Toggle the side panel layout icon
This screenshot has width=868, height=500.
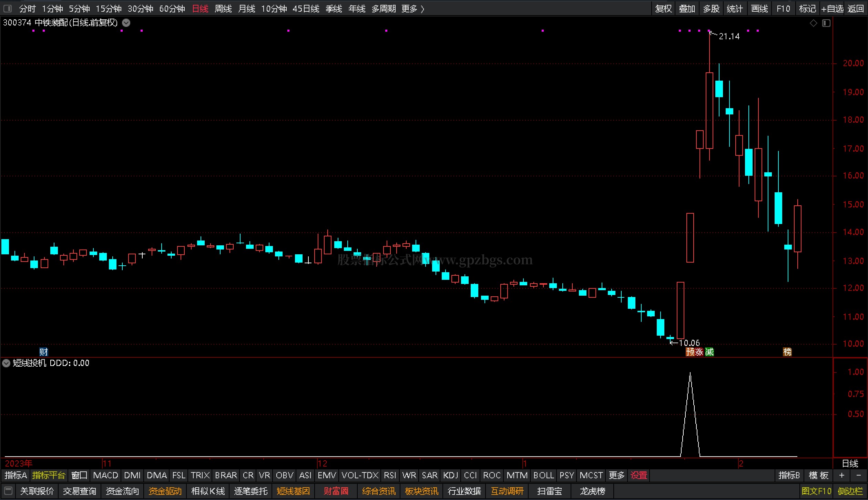coord(826,23)
